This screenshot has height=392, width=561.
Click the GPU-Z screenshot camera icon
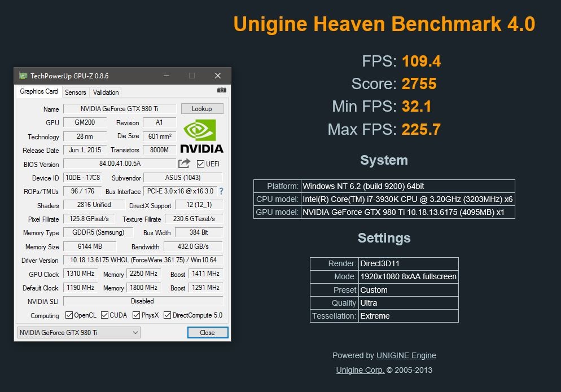tap(221, 90)
